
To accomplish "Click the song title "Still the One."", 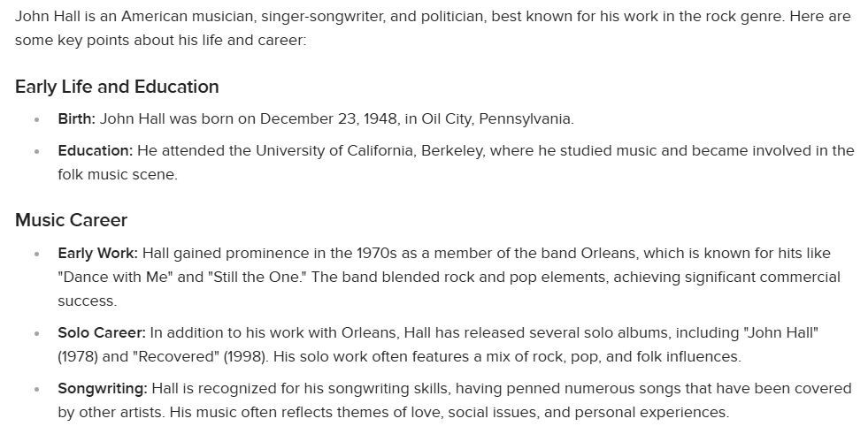I will click(x=257, y=277).
